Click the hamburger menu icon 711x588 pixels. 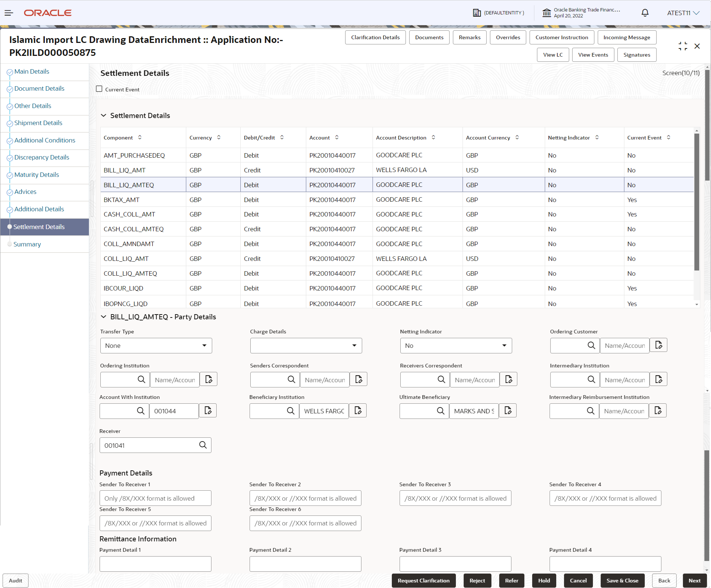9,13
